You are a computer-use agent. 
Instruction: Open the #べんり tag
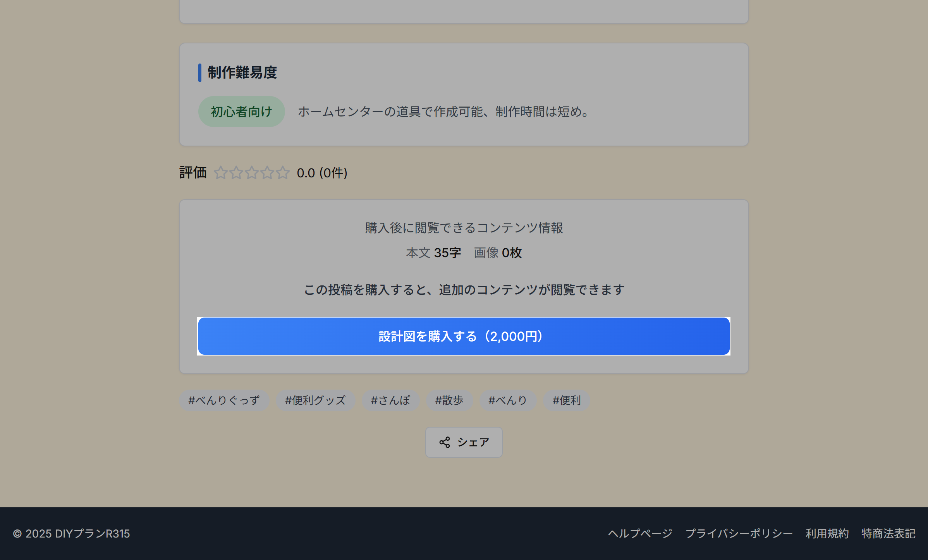coord(508,400)
